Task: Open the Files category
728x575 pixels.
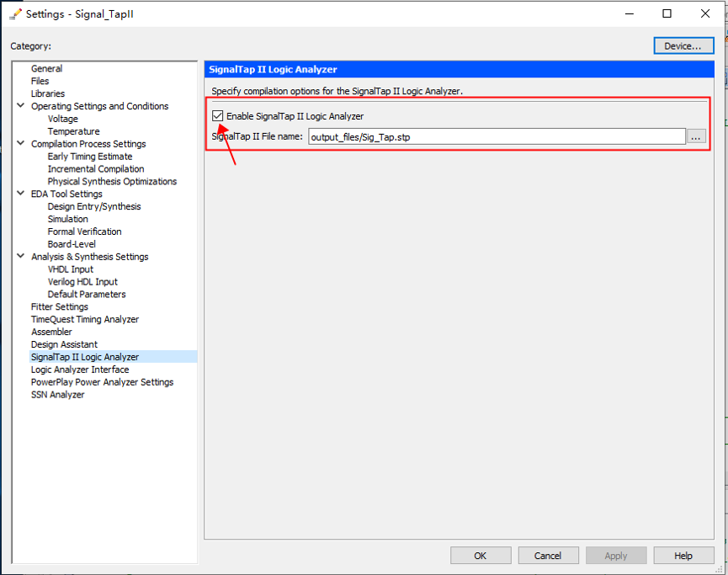Action: coord(40,82)
